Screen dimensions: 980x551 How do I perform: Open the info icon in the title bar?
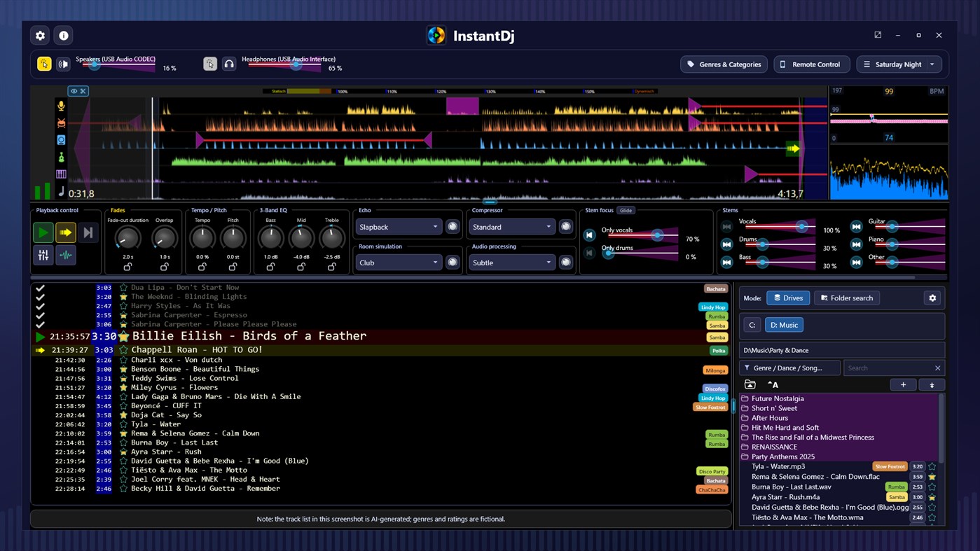pyautogui.click(x=64, y=36)
